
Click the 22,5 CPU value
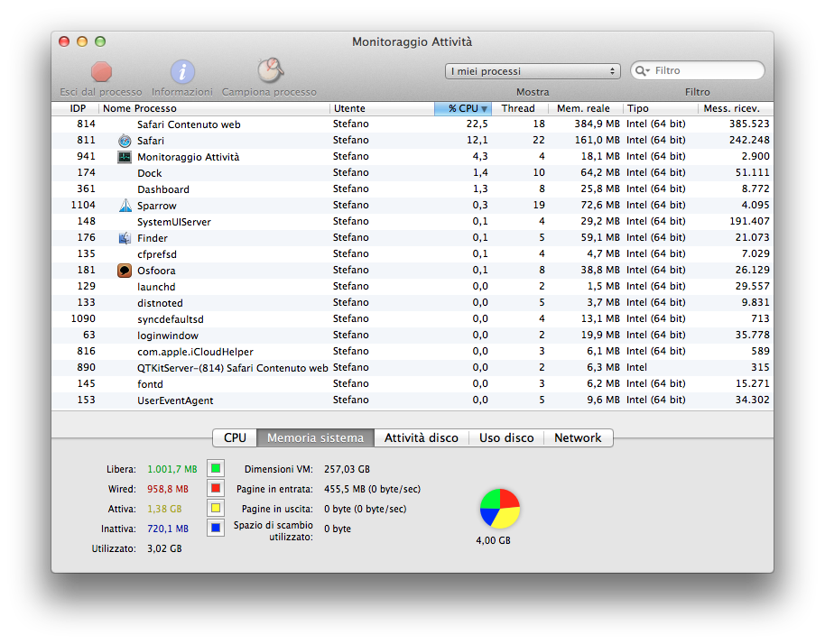click(x=477, y=124)
